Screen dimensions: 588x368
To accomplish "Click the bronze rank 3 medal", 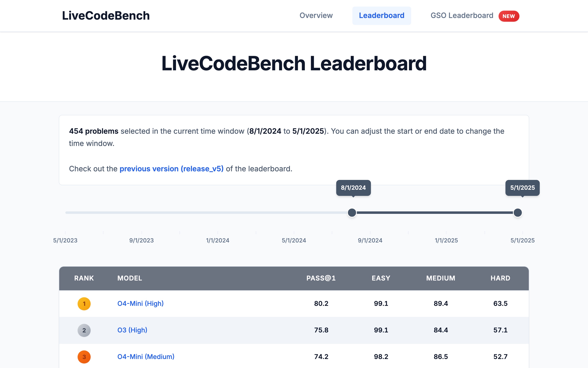I will (84, 357).
